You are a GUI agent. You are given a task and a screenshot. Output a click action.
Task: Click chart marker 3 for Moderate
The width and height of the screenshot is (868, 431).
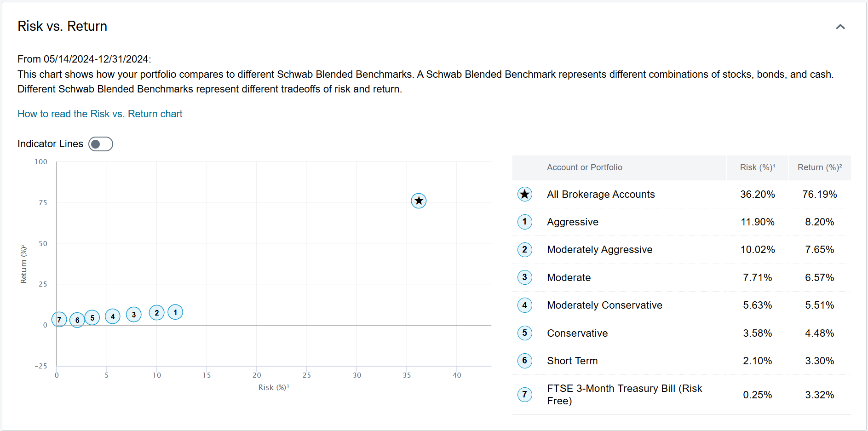[134, 315]
